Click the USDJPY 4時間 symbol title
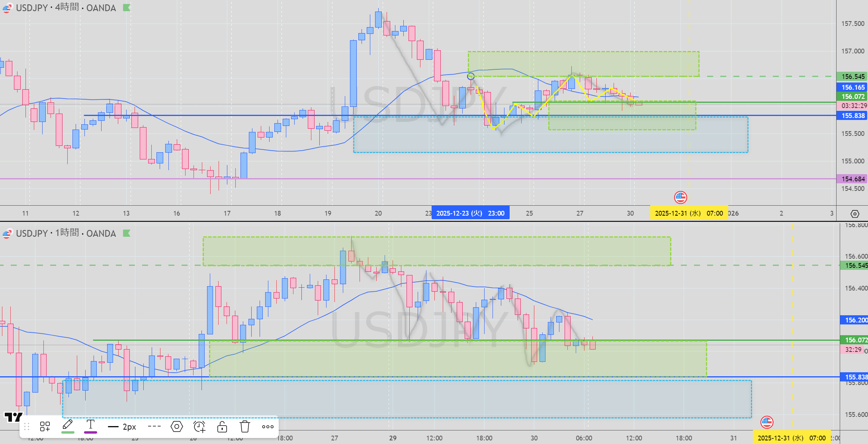 pos(66,8)
